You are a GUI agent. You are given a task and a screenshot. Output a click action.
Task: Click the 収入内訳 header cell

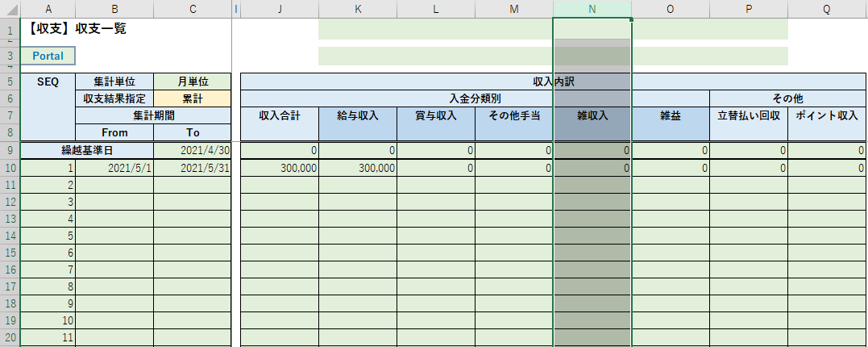[554, 82]
